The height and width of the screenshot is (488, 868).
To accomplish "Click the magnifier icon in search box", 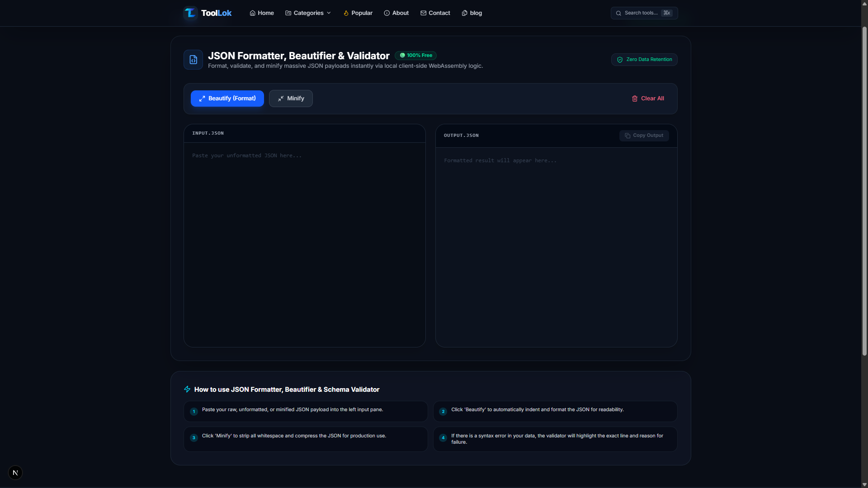I will point(618,13).
